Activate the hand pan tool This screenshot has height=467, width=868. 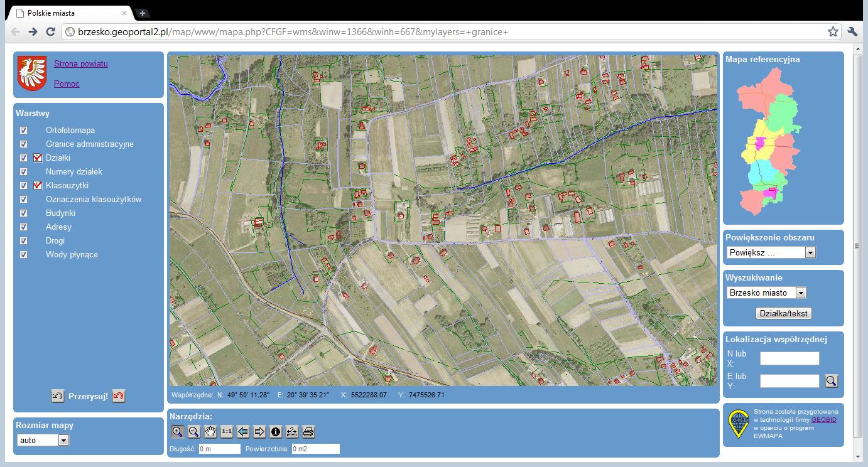(210, 431)
